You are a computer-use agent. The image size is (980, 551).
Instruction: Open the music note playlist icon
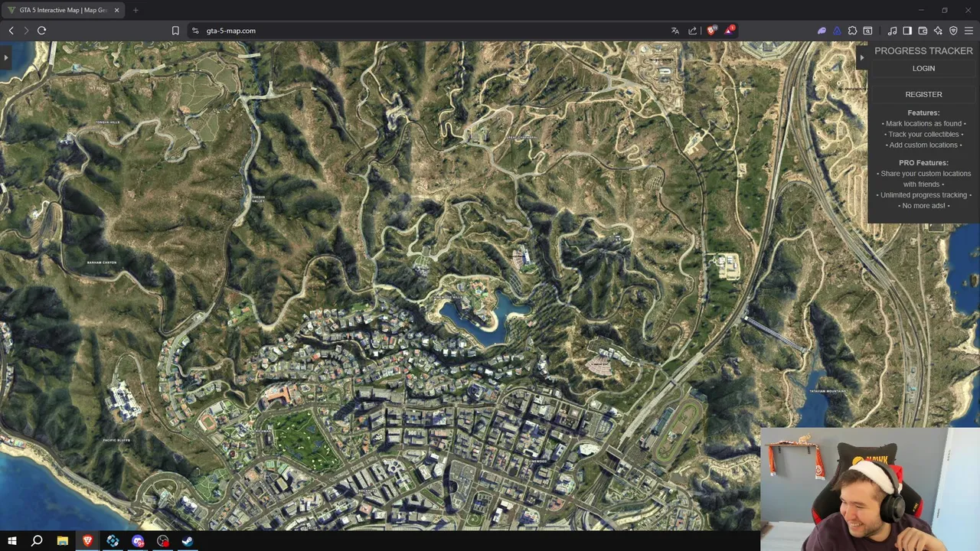coord(892,31)
